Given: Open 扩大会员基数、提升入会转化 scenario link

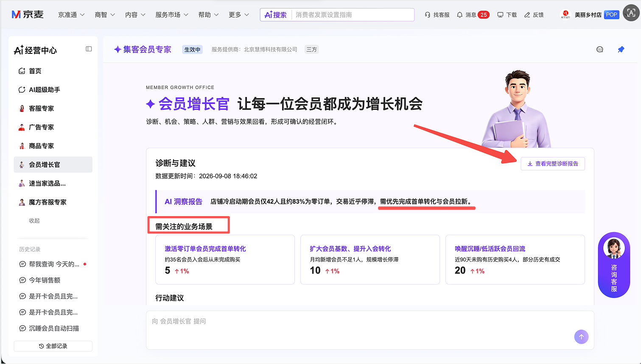Looking at the screenshot, I should [350, 249].
